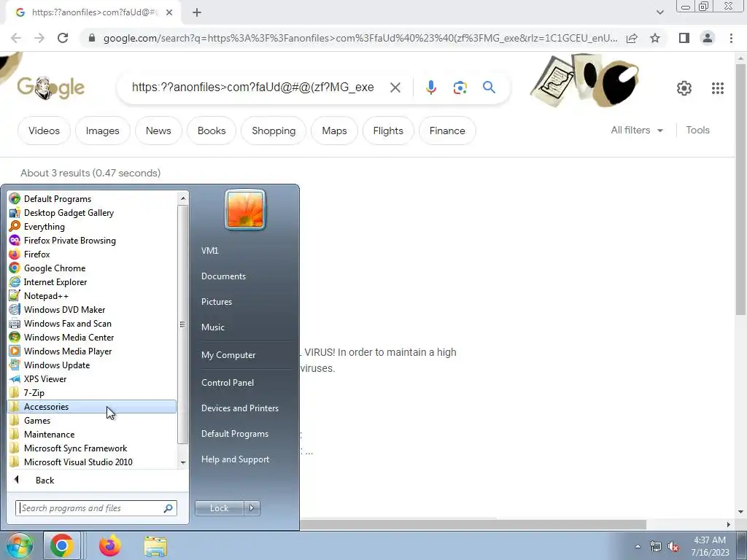Filter results by Finance
The width and height of the screenshot is (747, 560).
447,131
